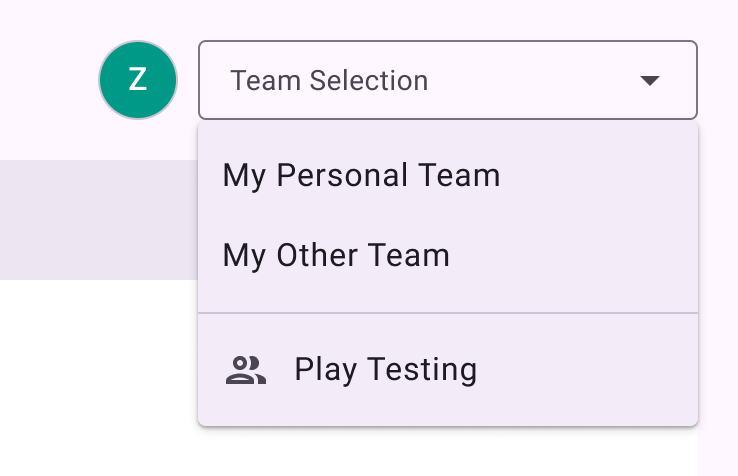Click the word Testing in Play Testing
The width and height of the screenshot is (738, 476).
point(422,370)
